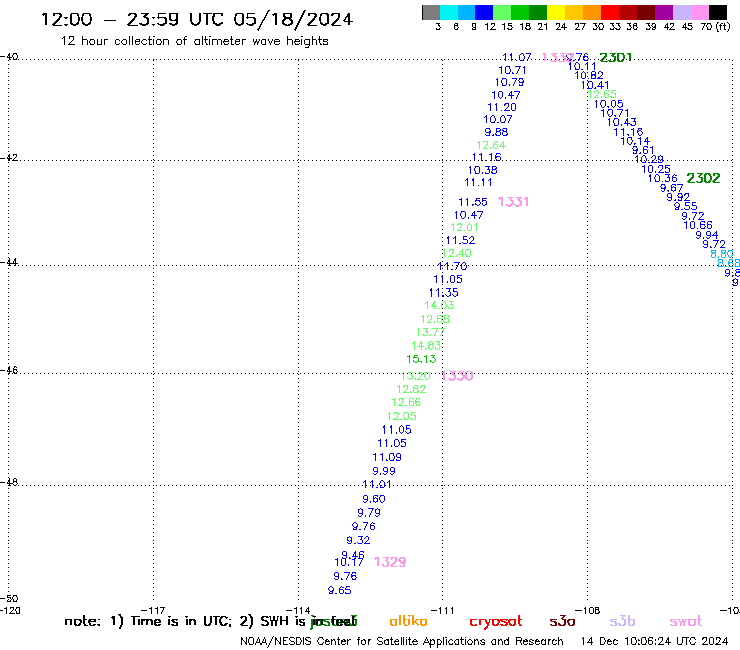
Task: Click the 14.83 wave height value
Action: click(426, 346)
